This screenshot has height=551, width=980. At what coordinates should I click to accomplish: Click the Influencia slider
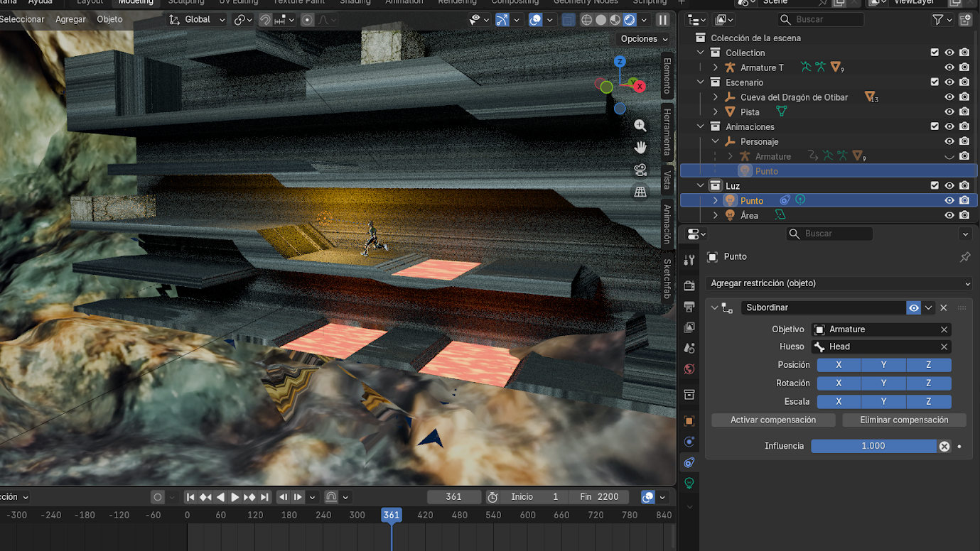[x=873, y=446]
